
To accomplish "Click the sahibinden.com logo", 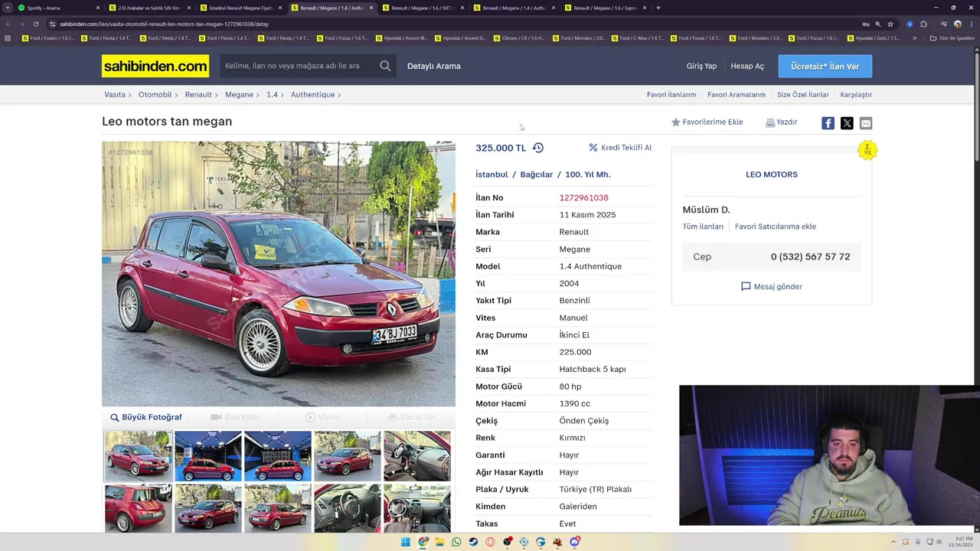I will pyautogui.click(x=155, y=66).
